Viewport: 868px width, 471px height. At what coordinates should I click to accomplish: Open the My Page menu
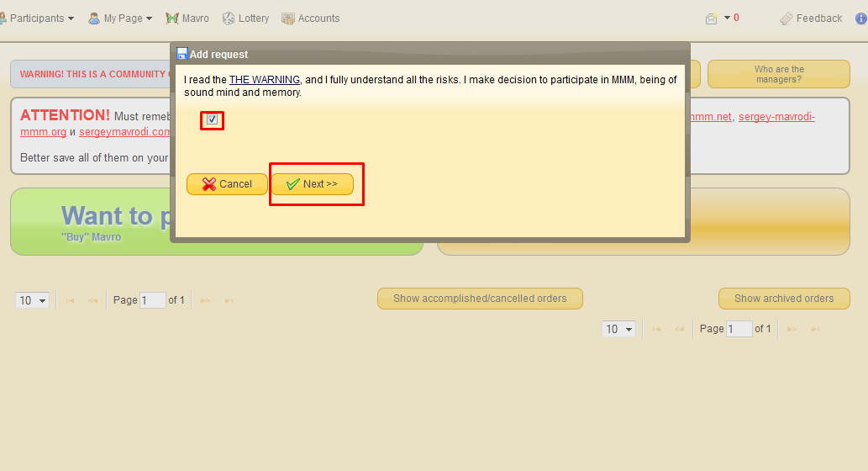point(120,19)
